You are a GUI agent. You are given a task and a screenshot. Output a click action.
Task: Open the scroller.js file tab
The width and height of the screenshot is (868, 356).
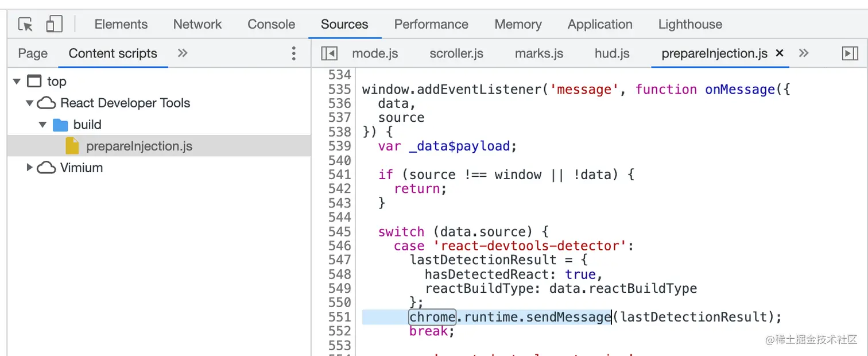pos(456,54)
